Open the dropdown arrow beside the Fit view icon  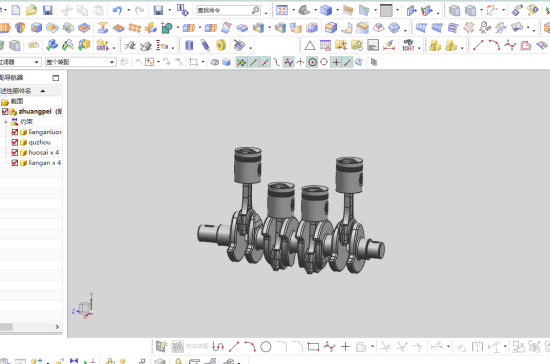[293, 10]
